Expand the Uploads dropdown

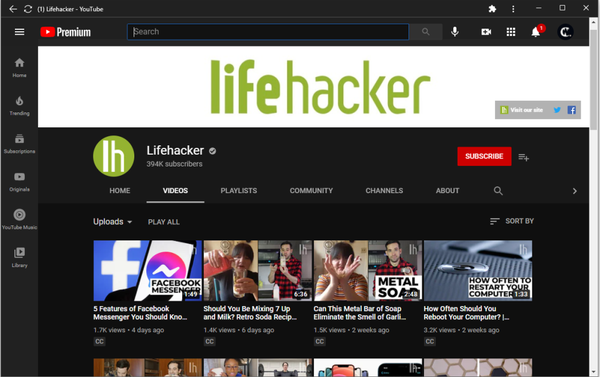(112, 222)
